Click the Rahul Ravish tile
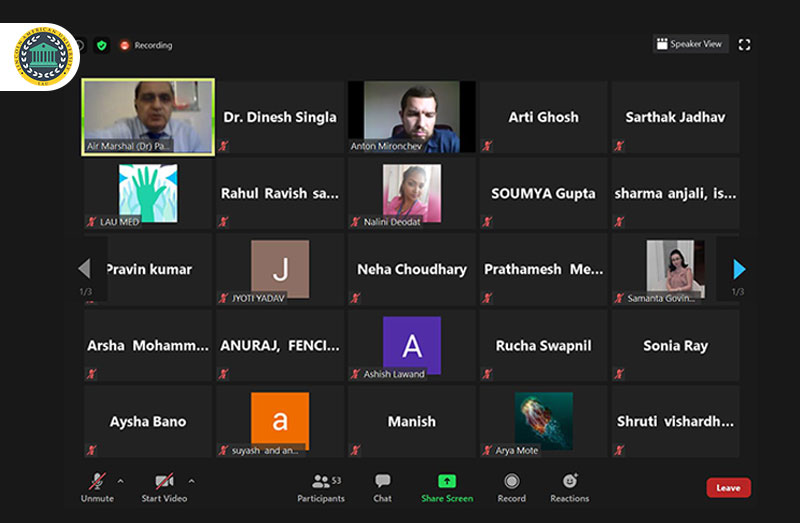The height and width of the screenshot is (523, 800). (x=280, y=193)
